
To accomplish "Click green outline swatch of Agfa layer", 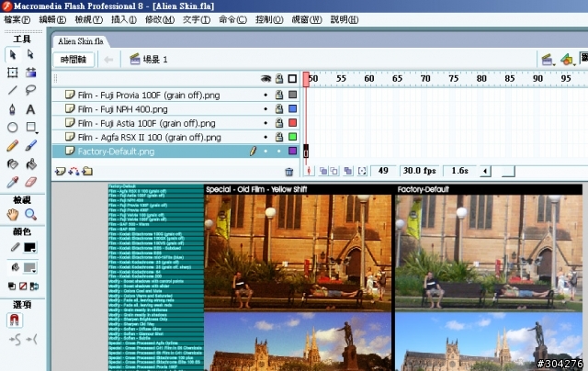I will pos(292,137).
